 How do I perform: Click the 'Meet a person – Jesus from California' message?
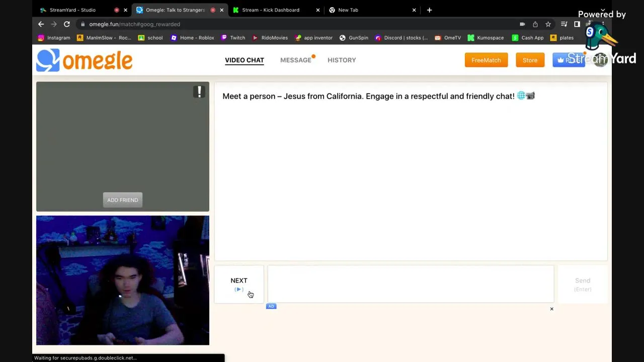(378, 96)
